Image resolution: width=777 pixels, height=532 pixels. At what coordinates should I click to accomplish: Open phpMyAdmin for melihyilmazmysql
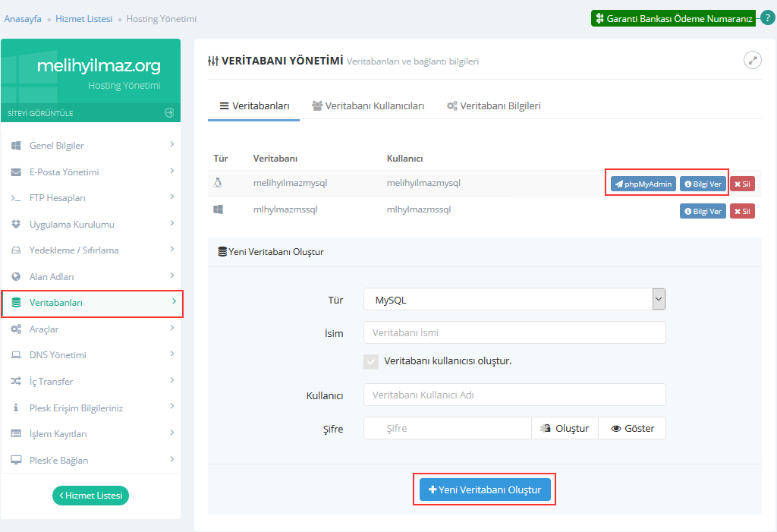tap(643, 184)
